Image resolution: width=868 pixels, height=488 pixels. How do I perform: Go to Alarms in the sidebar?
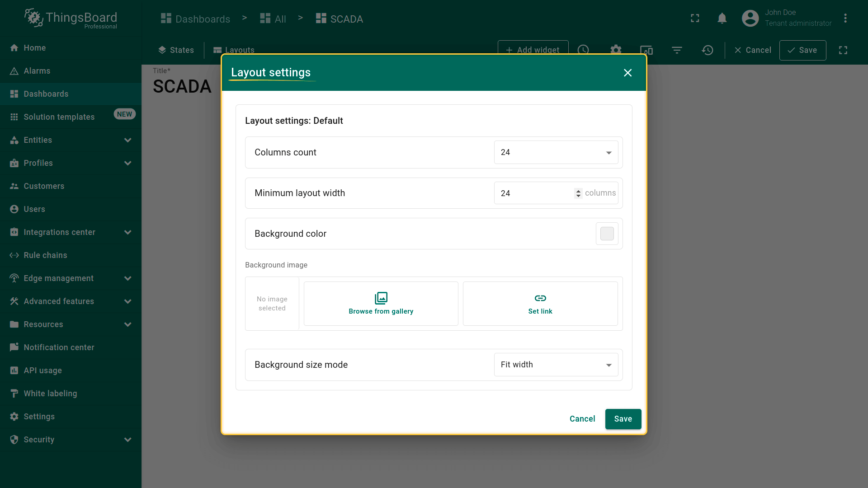(37, 71)
